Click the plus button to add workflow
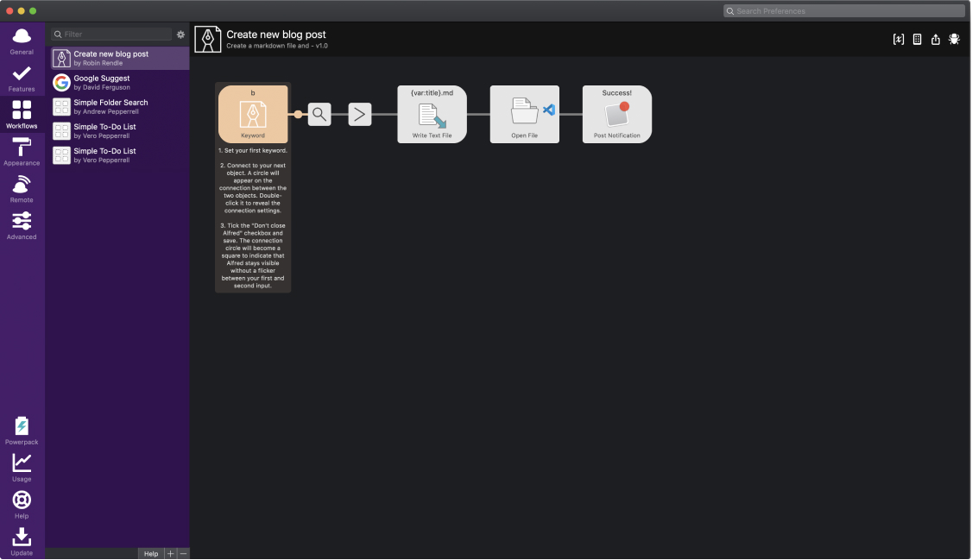The image size is (972, 560). (x=170, y=554)
